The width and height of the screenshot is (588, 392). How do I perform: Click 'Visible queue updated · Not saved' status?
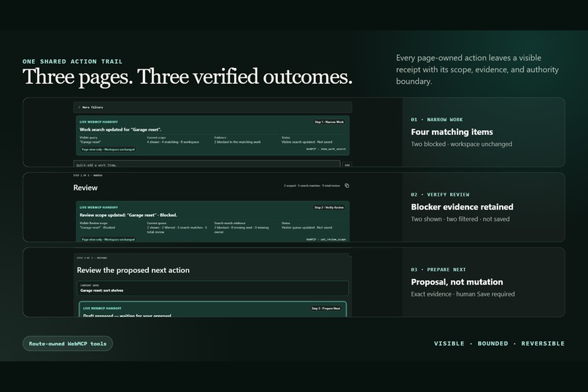pyautogui.click(x=306, y=228)
